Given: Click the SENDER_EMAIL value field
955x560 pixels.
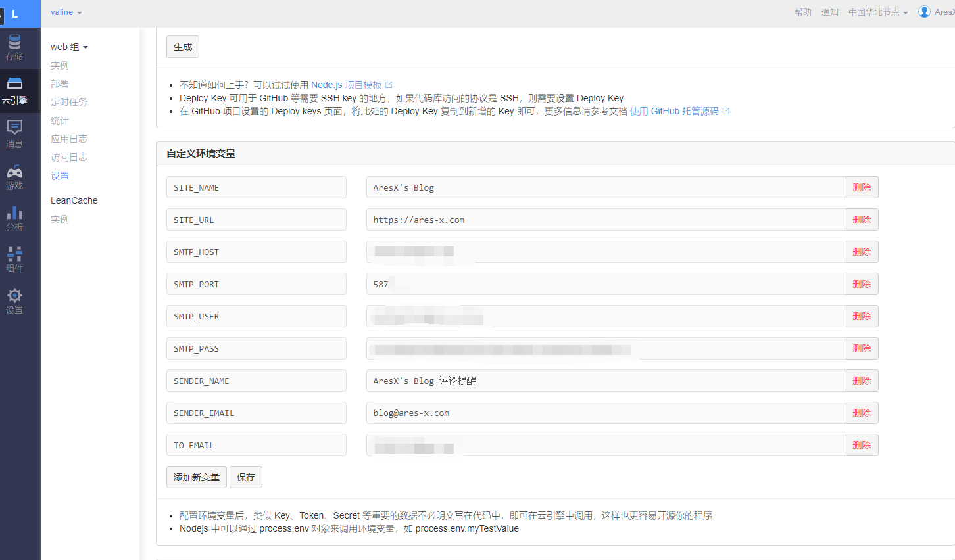Looking at the screenshot, I should [x=605, y=413].
